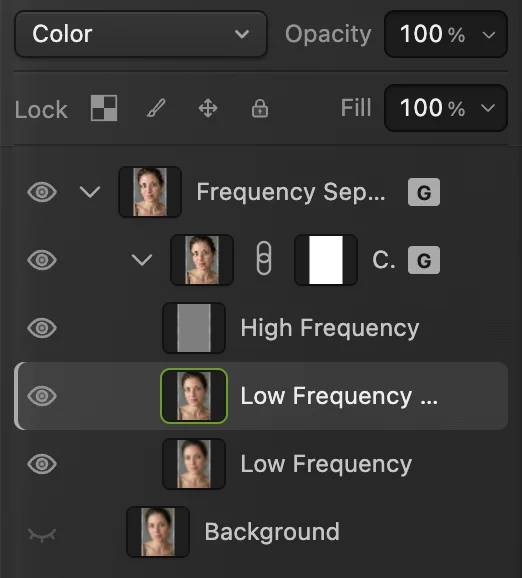Open the Fill percentage dropdown
The image size is (522, 578).
(446, 108)
